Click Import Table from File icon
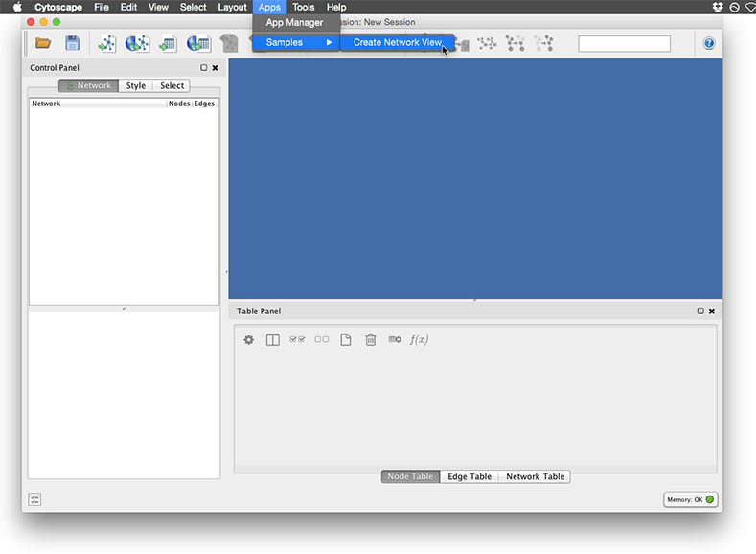756x554 pixels. pos(168,43)
